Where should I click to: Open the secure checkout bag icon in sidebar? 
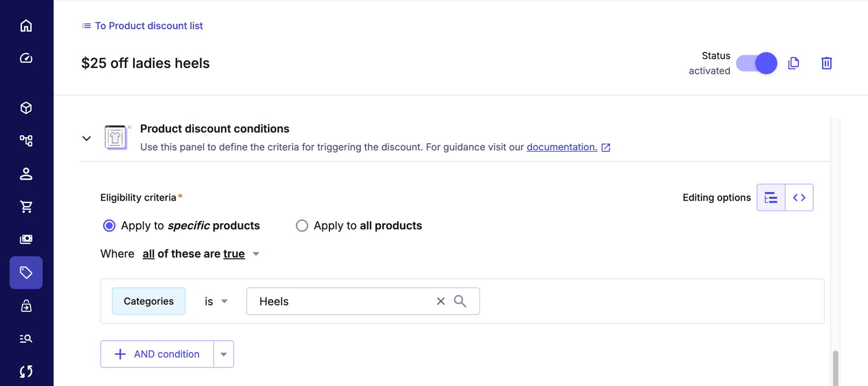click(x=26, y=305)
